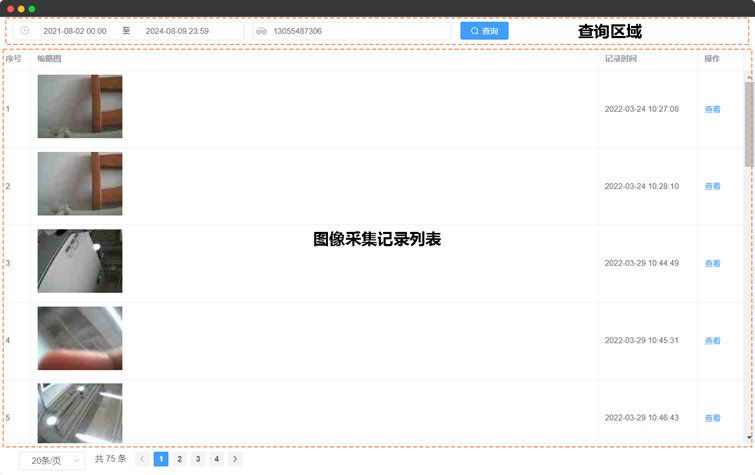Select page 2 in the pagination

point(179,459)
